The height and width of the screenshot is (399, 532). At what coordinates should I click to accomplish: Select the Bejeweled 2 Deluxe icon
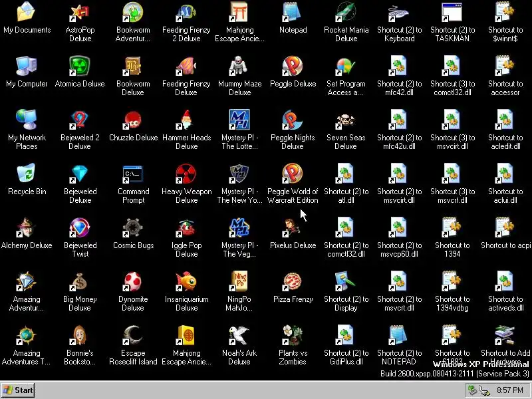point(80,120)
